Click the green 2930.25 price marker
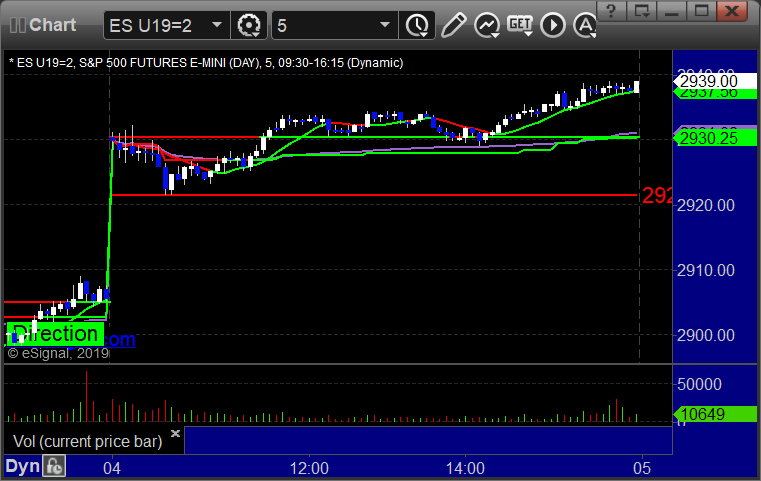The width and height of the screenshot is (761, 481). coord(714,138)
